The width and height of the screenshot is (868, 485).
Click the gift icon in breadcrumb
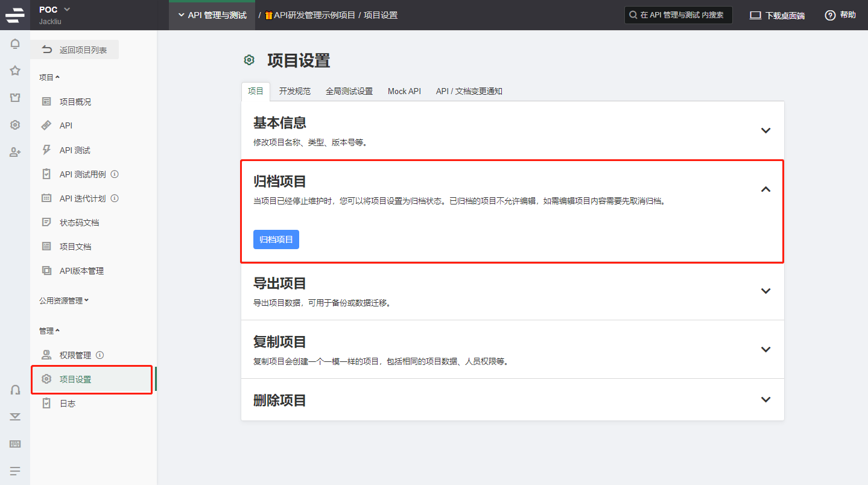269,15
